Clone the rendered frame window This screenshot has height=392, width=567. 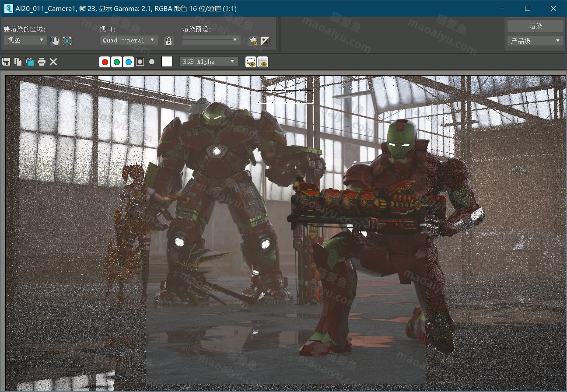point(30,62)
